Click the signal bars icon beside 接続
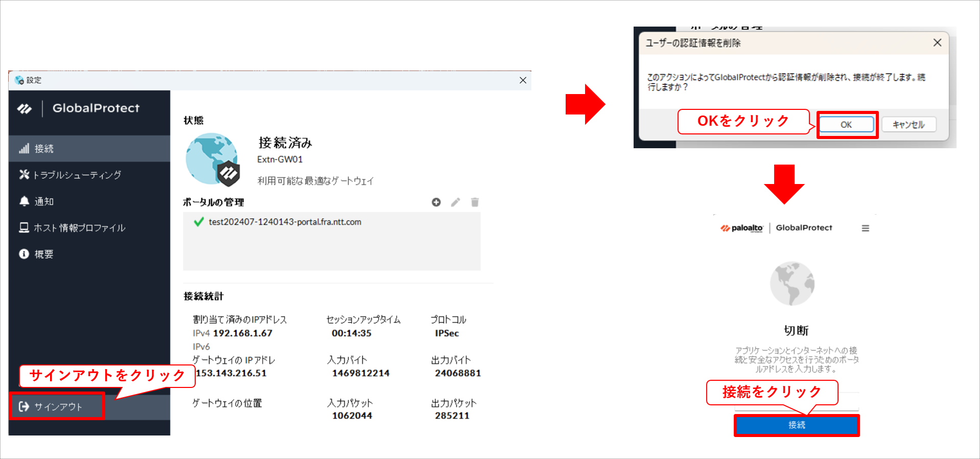980x459 pixels. click(24, 149)
